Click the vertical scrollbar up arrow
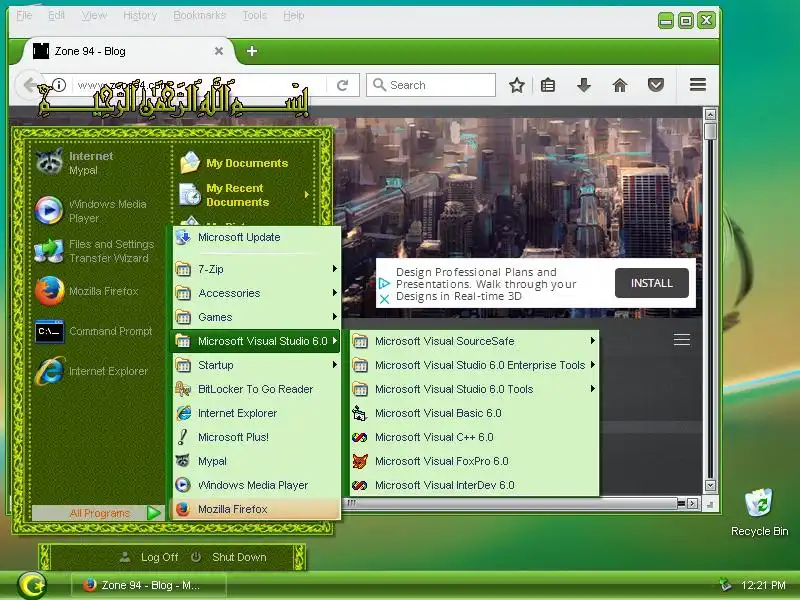Screen dimensions: 800x600 710,114
